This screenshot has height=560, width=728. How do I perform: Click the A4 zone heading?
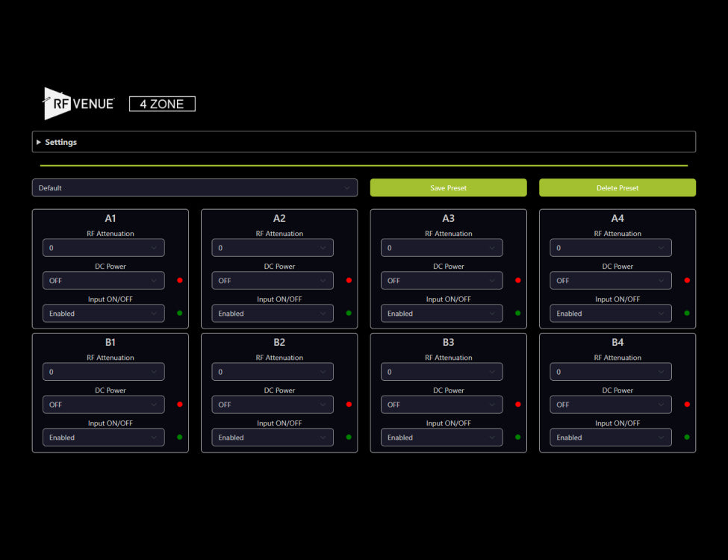pos(617,218)
